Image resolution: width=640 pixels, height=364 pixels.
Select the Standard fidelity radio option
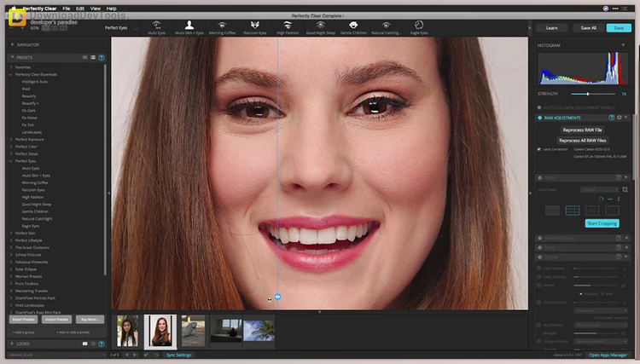click(581, 293)
